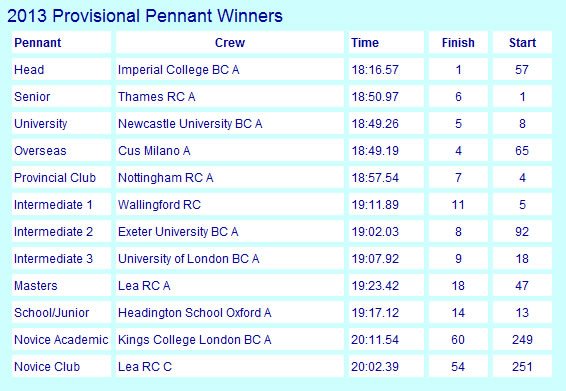Click Headington School Oxford A crew
Viewport: 566px width, 391px height.
coord(230,313)
